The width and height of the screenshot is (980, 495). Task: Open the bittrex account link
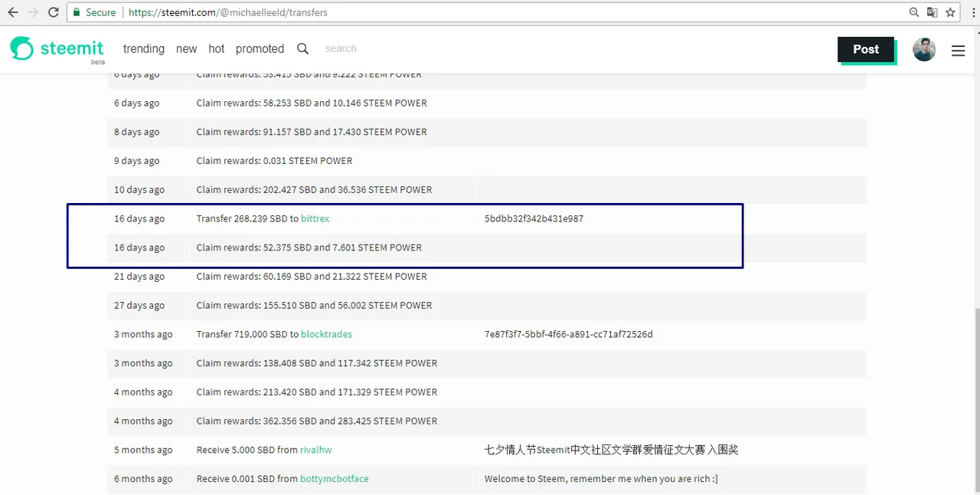coord(315,218)
